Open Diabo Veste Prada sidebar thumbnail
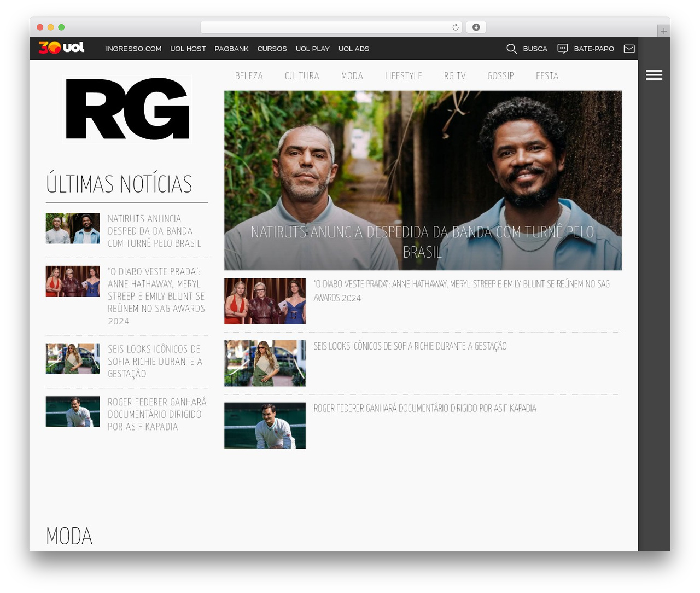Screen dimensions: 700x593 coord(73,281)
